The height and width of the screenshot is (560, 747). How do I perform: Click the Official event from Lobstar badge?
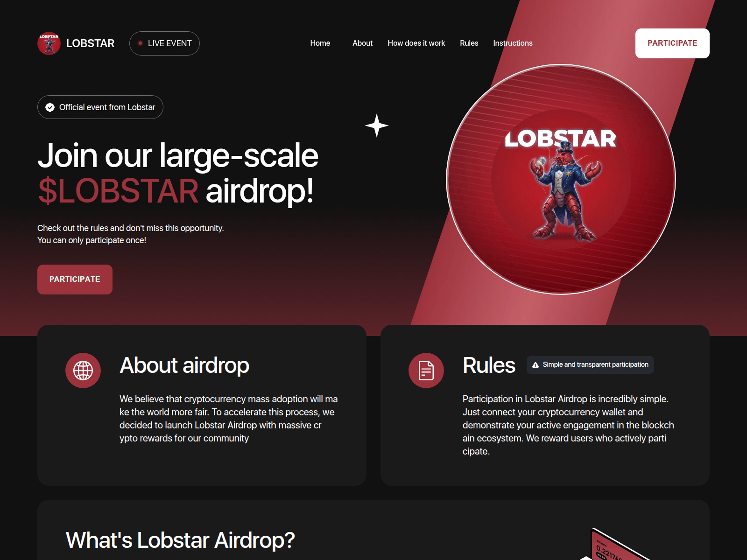pyautogui.click(x=100, y=107)
